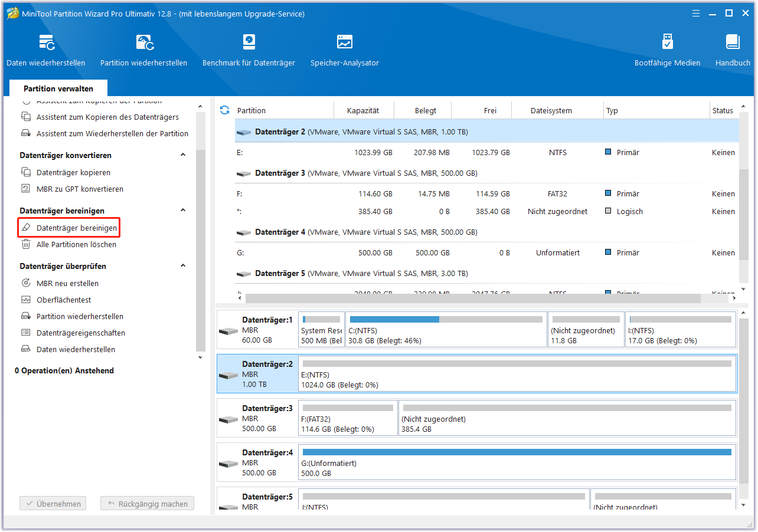
Task: Open Daten wiederherstellen in top toolbar
Action: coord(46,50)
